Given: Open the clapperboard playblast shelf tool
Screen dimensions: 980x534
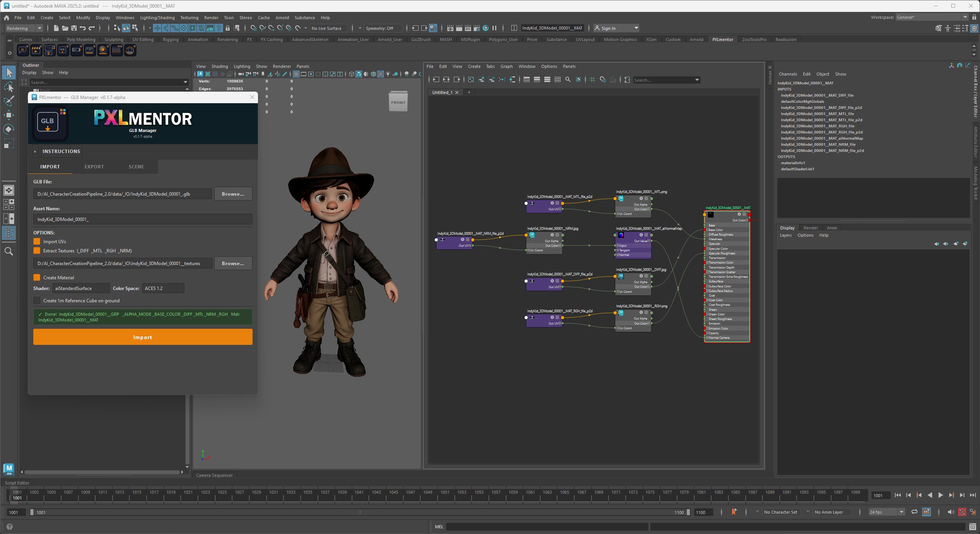Looking at the screenshot, I should pos(36,50).
